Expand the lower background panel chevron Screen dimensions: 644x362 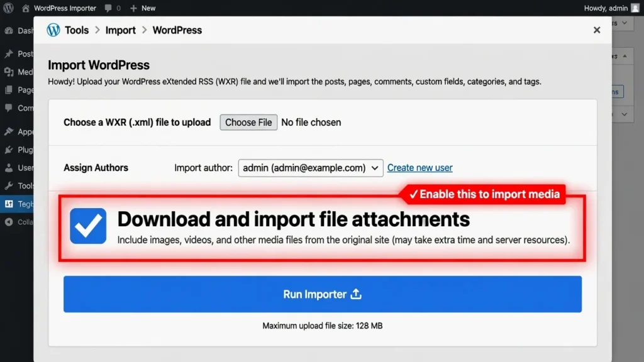(x=625, y=114)
